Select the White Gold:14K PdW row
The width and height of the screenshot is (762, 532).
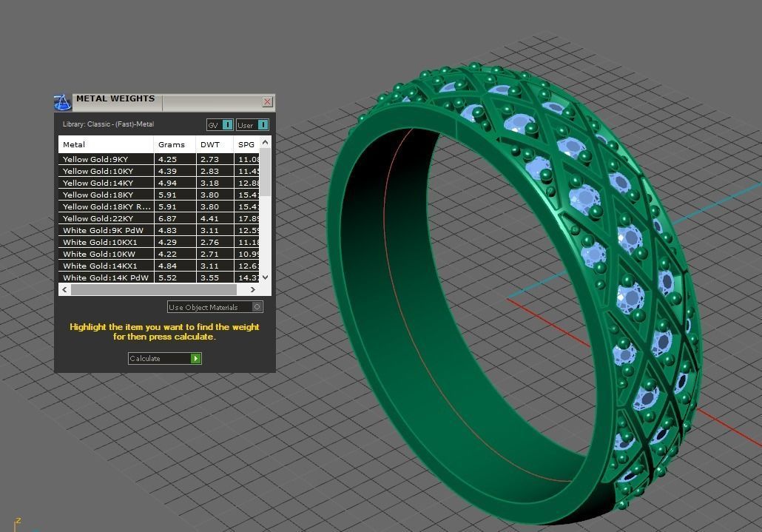(159, 277)
